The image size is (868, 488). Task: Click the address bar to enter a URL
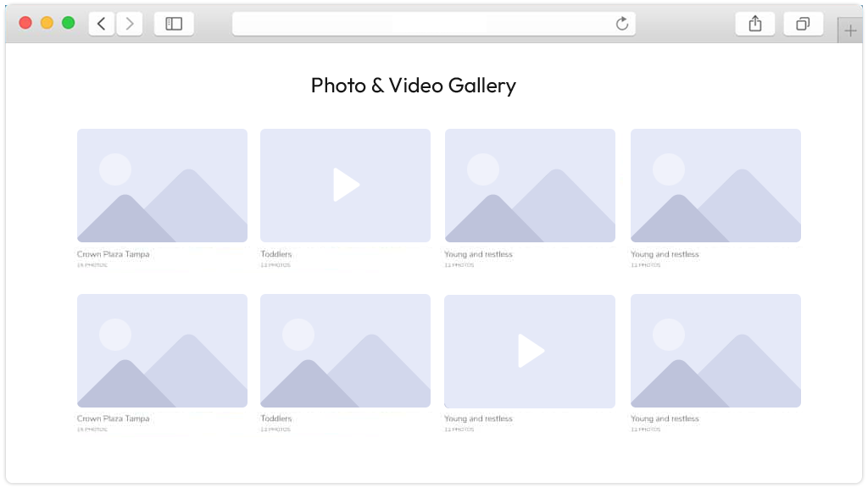coord(434,23)
